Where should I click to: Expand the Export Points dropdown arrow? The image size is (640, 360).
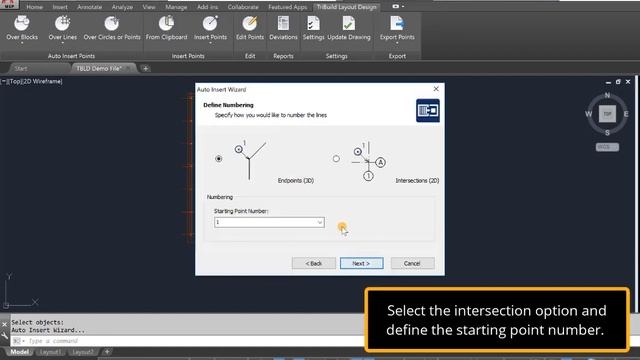397,42
